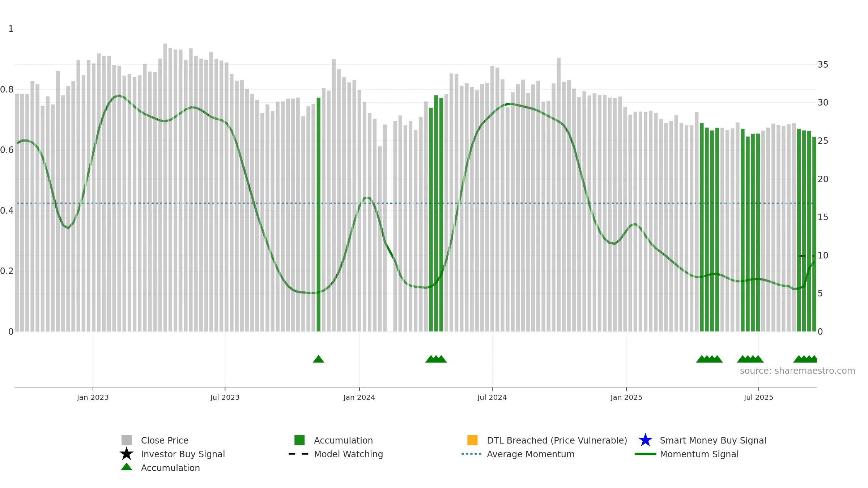Click the source: sharemaestro.com text

(797, 371)
